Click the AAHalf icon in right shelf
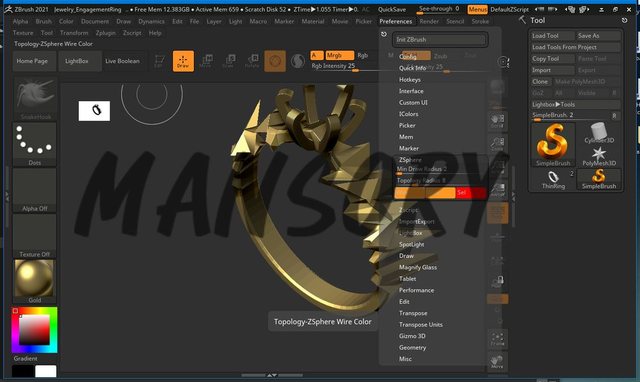This screenshot has width=640, height=382. 498,189
